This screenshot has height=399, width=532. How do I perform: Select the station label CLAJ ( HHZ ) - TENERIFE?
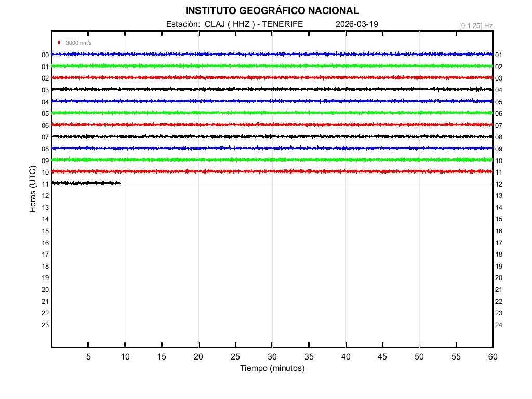point(234,24)
